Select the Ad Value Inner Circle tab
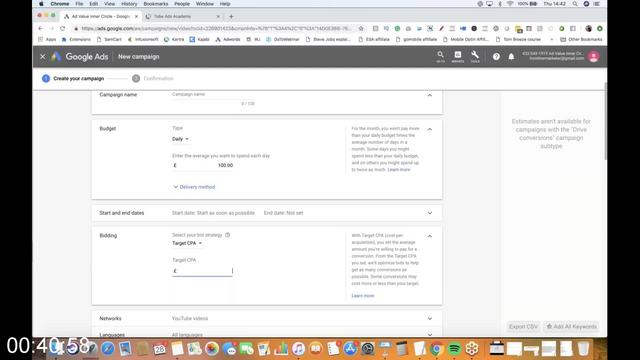This screenshot has width=640, height=360. [x=100, y=16]
